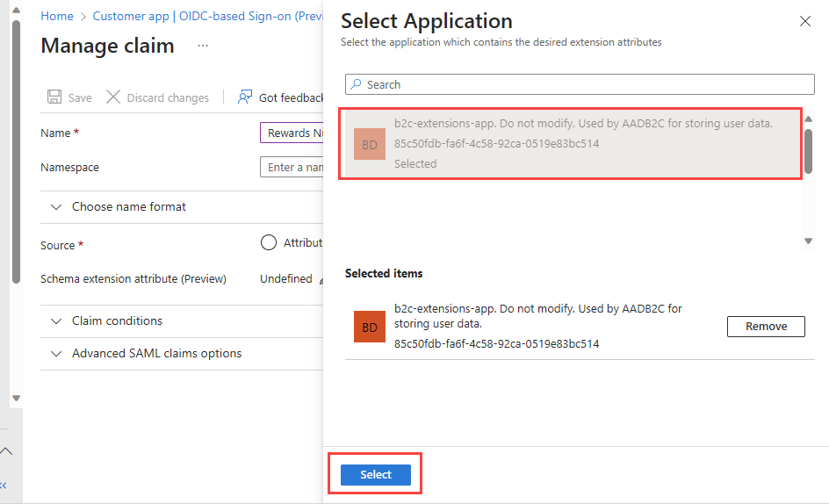829x504 pixels.
Task: Click the Home breadcrumb link
Action: pos(57,17)
